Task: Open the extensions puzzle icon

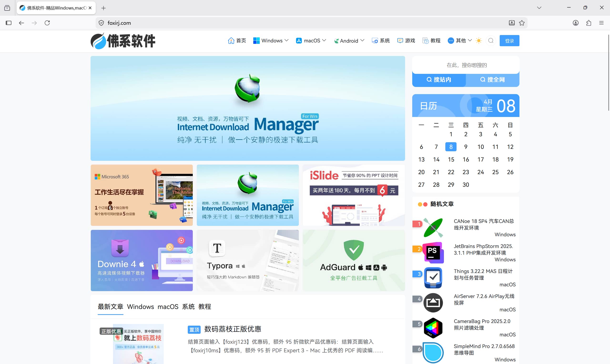Action: (x=589, y=23)
